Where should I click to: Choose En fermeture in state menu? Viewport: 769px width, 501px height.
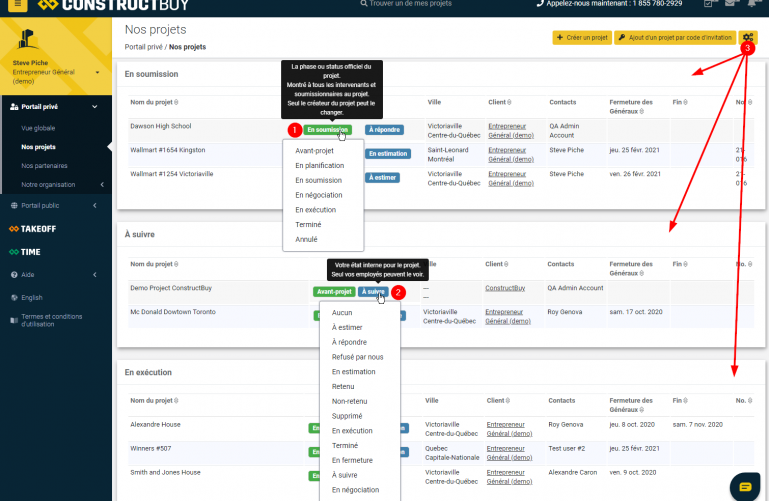point(352,460)
